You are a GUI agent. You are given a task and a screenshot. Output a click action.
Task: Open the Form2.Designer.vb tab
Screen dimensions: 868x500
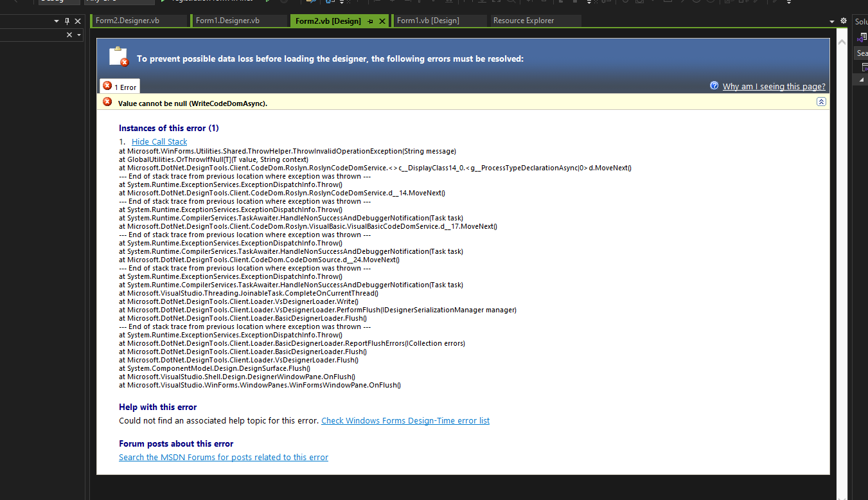pyautogui.click(x=138, y=21)
